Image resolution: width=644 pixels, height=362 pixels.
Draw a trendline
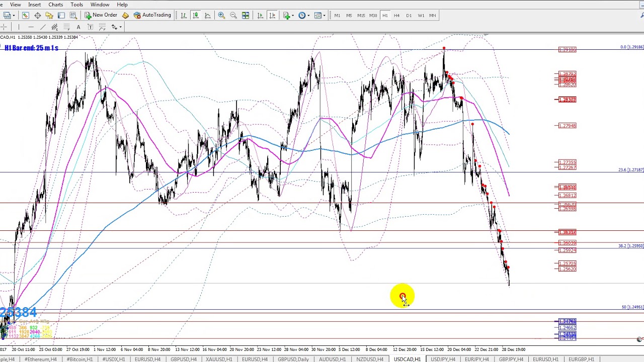tap(43, 27)
